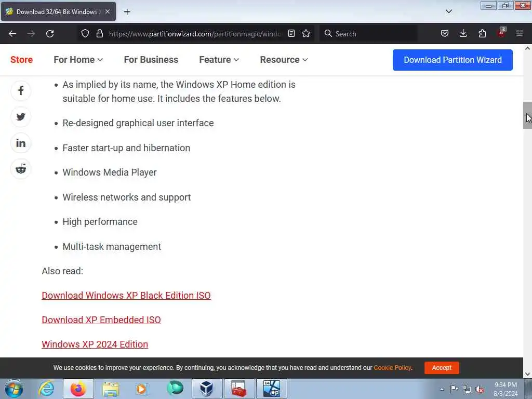The width and height of the screenshot is (532, 399).
Task: Open the Cookie Policy link
Action: point(392,368)
